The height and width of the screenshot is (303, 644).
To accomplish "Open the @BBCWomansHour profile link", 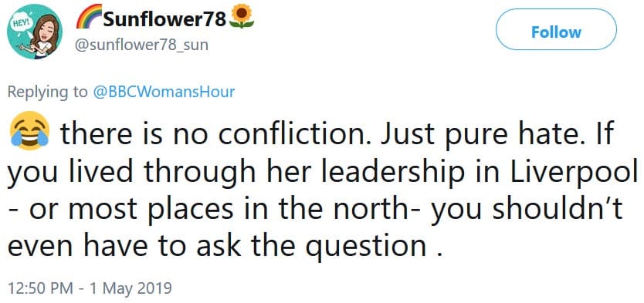I will 164,92.
